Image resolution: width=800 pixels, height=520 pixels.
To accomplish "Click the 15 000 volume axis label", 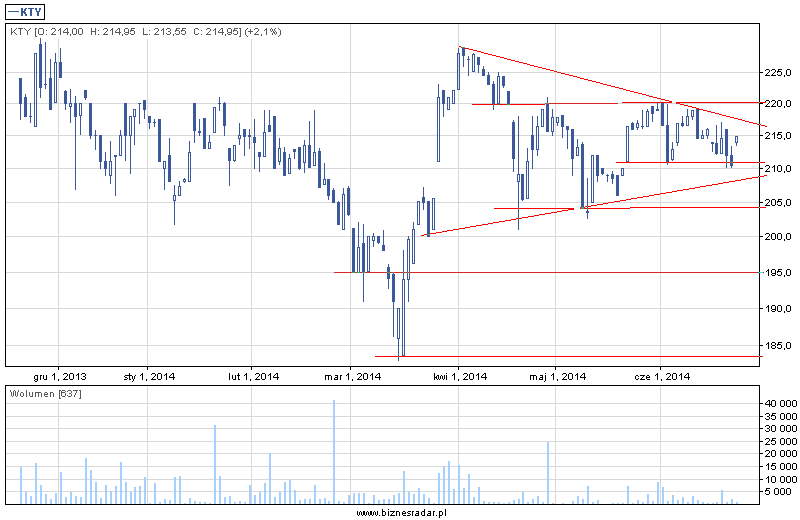I will coord(781,466).
